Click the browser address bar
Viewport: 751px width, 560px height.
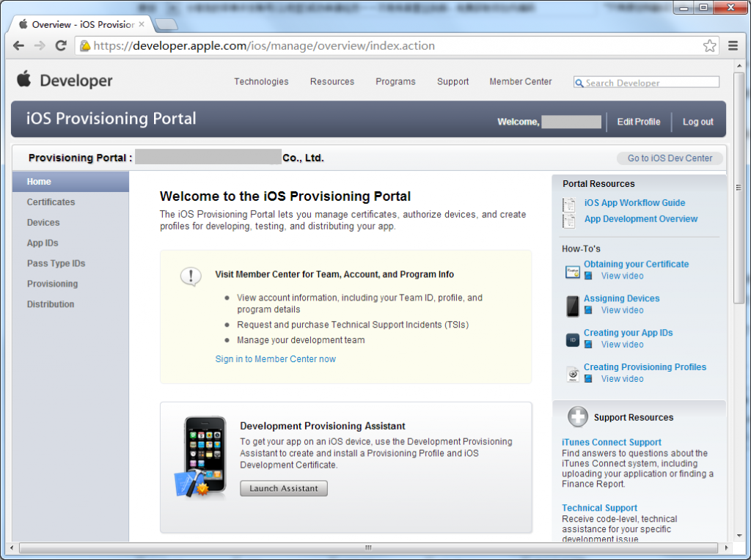(x=397, y=46)
